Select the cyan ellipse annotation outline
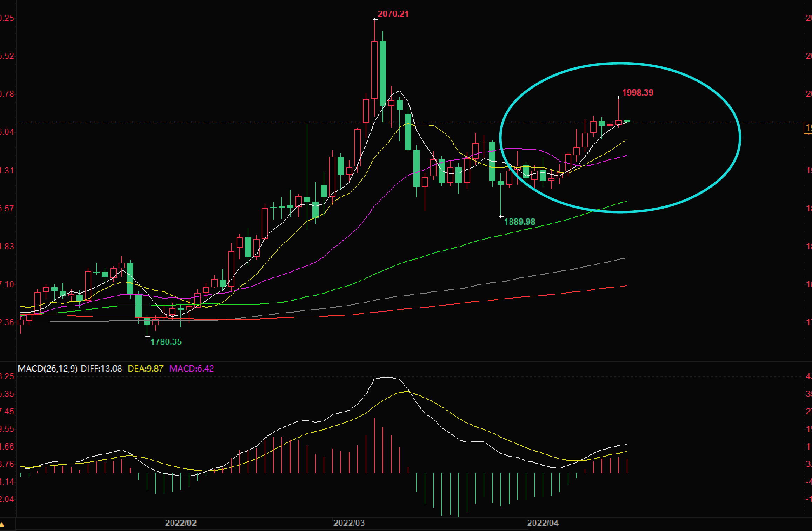The width and height of the screenshot is (812, 531). coord(620,138)
